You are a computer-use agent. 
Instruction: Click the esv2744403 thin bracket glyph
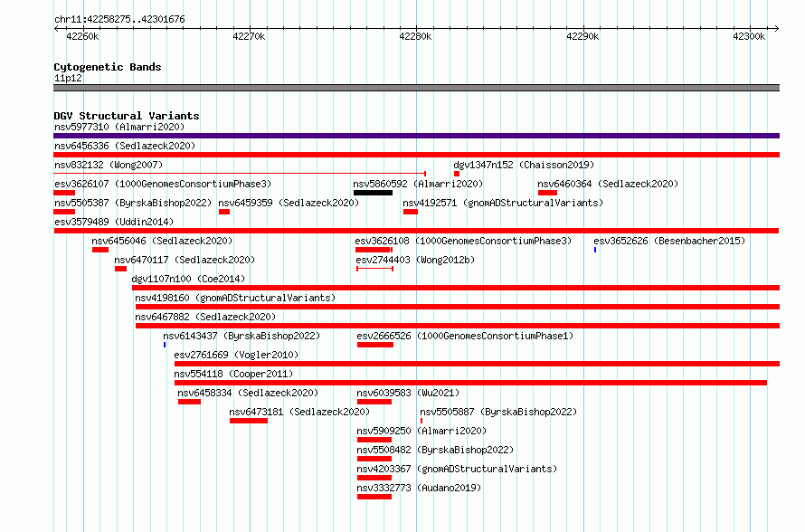374,269
